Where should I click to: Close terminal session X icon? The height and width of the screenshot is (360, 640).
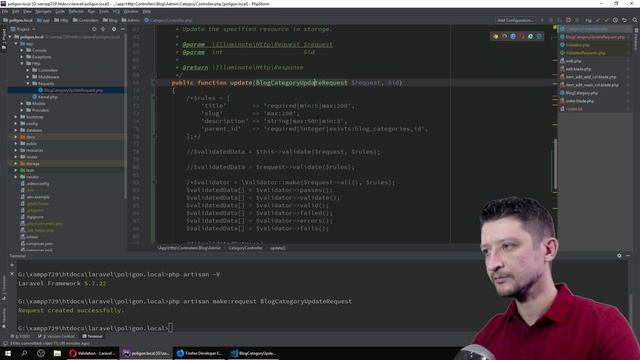[x=12, y=273]
